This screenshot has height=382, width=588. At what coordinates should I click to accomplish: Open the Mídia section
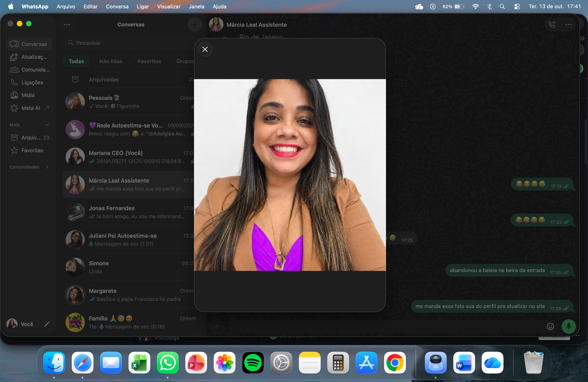[x=29, y=95]
